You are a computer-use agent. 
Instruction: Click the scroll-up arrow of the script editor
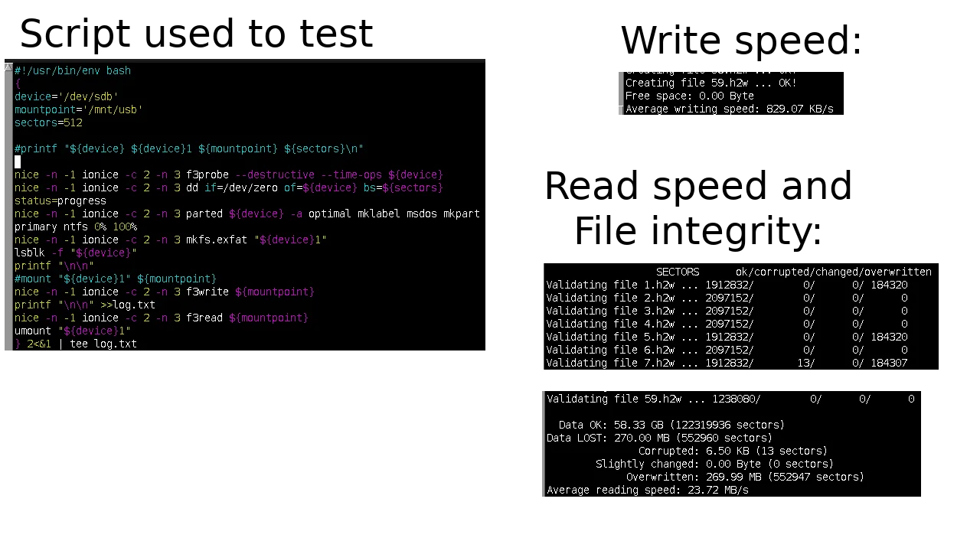point(8,67)
